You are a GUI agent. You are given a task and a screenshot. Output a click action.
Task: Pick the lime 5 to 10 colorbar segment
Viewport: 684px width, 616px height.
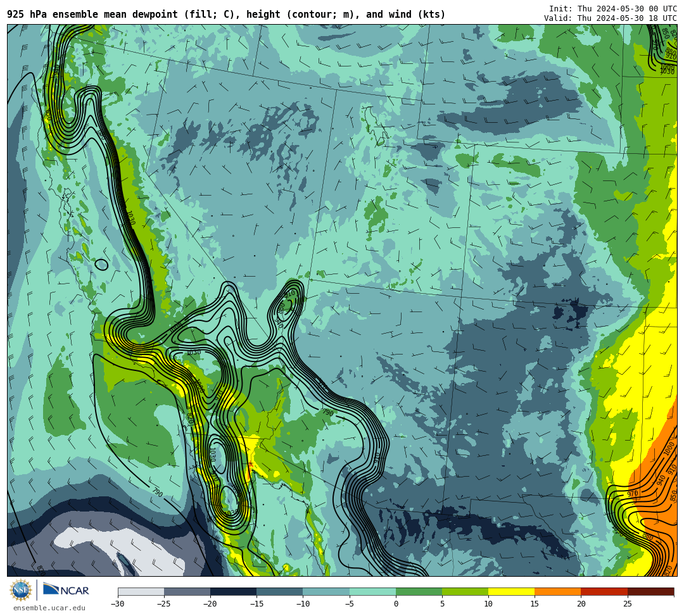point(465,592)
